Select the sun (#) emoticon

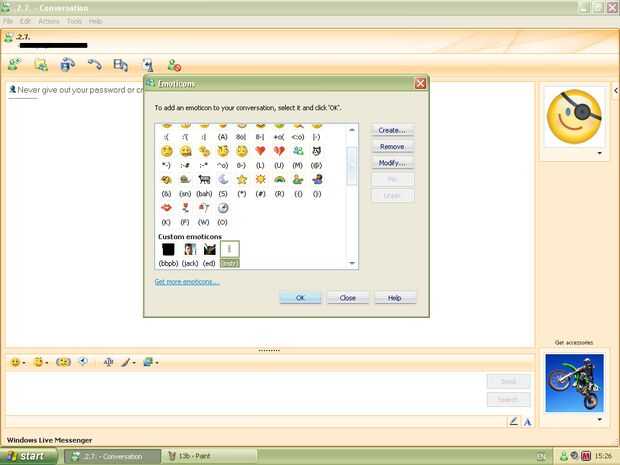[x=260, y=180]
